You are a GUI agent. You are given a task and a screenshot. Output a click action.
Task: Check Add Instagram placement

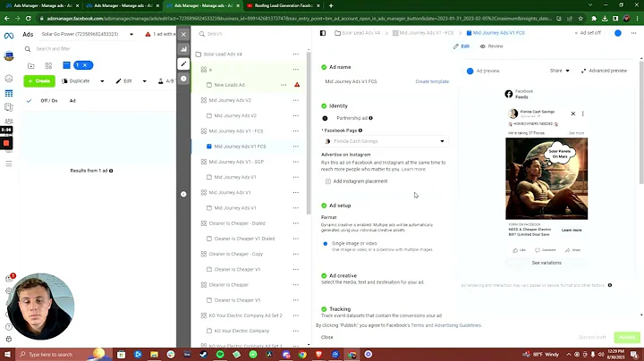(327, 181)
